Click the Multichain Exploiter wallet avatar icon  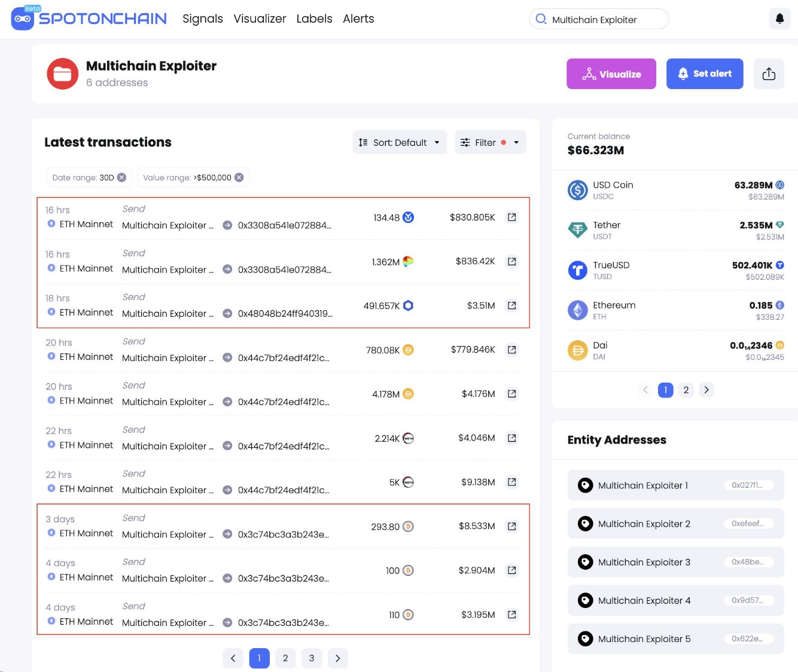coord(62,73)
